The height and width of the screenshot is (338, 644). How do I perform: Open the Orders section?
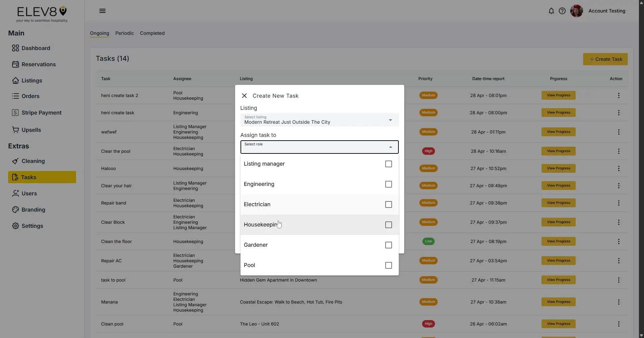click(30, 96)
